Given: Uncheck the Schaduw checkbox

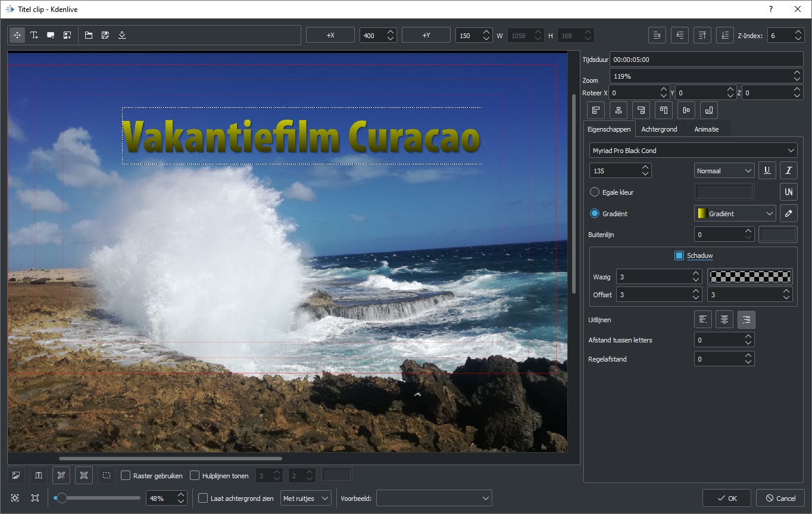Looking at the screenshot, I should pyautogui.click(x=679, y=256).
